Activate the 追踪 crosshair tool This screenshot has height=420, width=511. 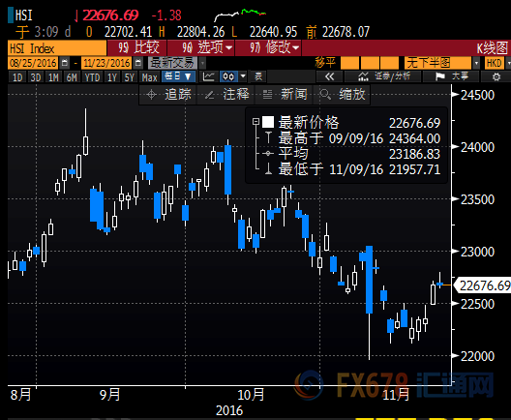[x=168, y=95]
